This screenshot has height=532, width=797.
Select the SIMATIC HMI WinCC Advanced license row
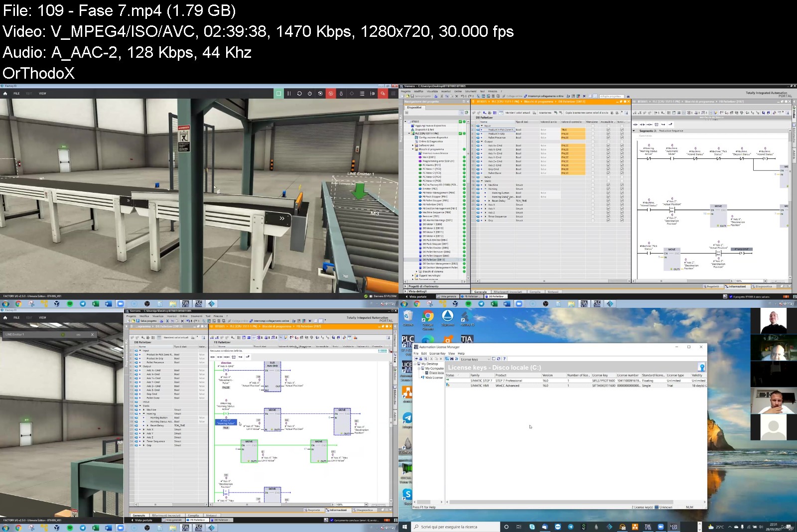click(576, 386)
